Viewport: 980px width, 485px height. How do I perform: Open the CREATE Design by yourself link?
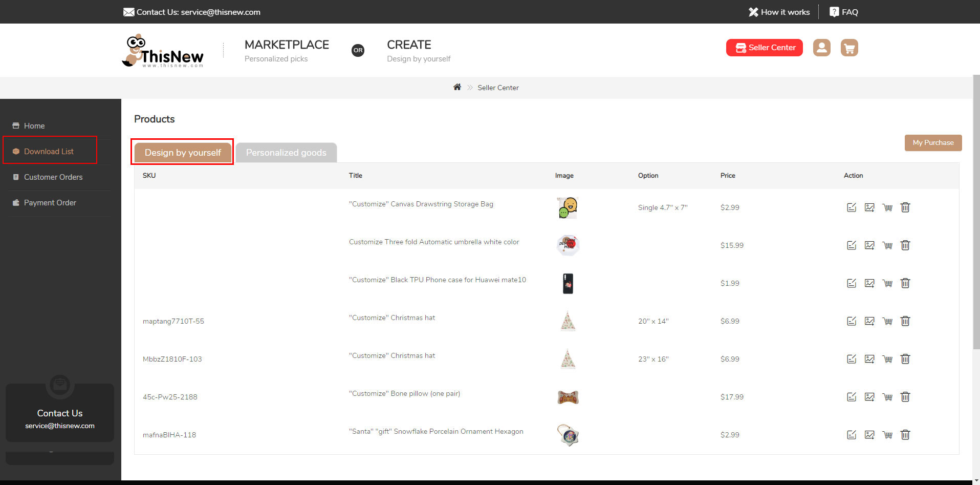coord(419,51)
